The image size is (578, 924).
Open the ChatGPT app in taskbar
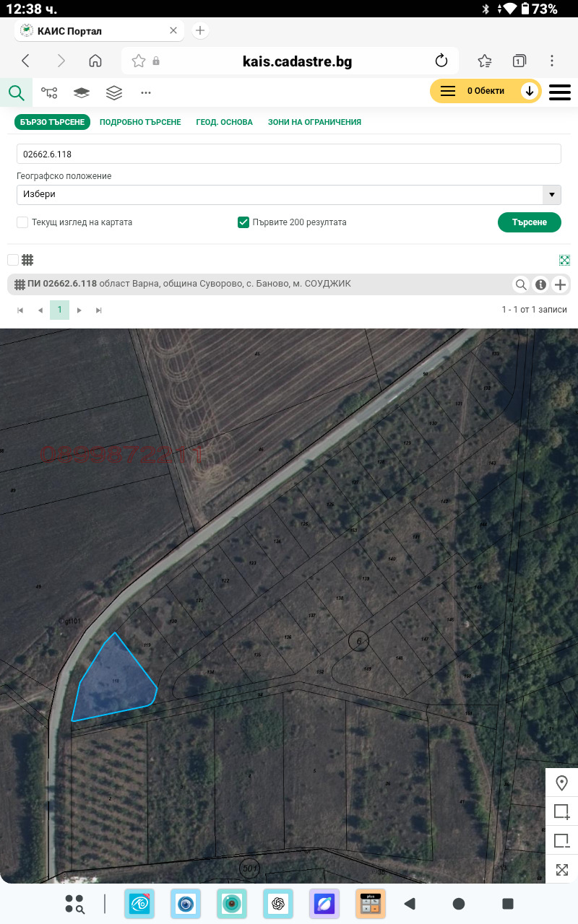(x=278, y=904)
